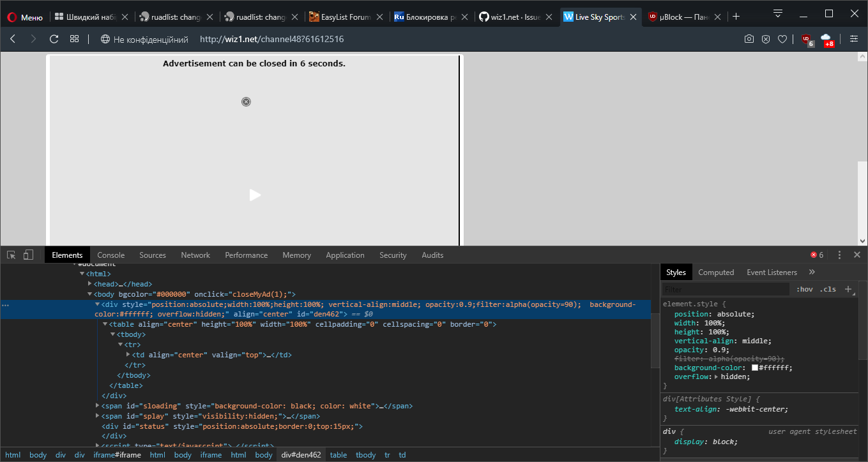
Task: Open Opera Easy Setup sliders icon
Action: click(853, 39)
